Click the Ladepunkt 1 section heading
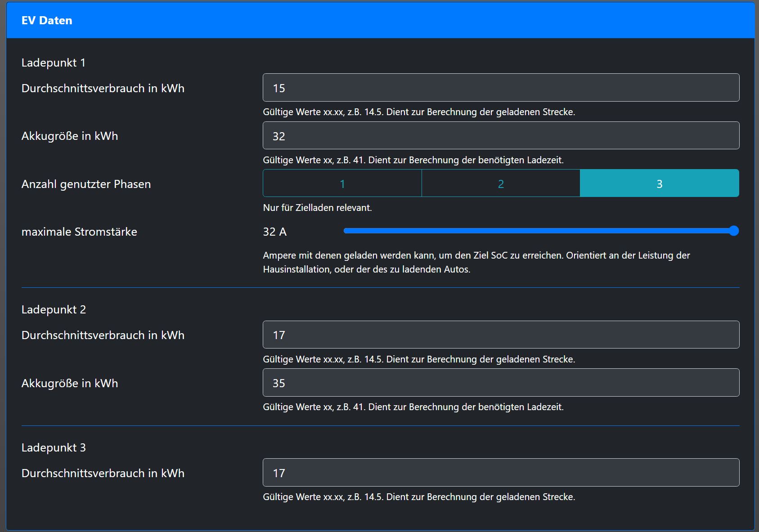This screenshot has height=532, width=759. (x=54, y=63)
